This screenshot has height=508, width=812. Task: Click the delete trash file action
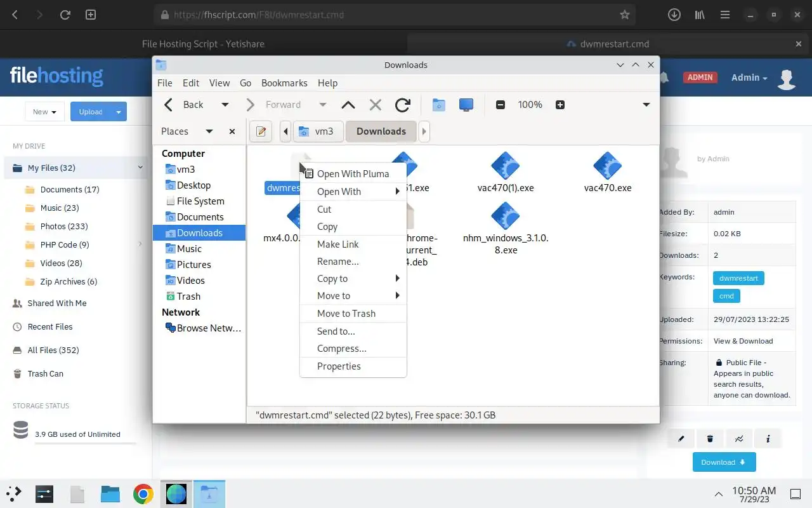click(x=710, y=439)
